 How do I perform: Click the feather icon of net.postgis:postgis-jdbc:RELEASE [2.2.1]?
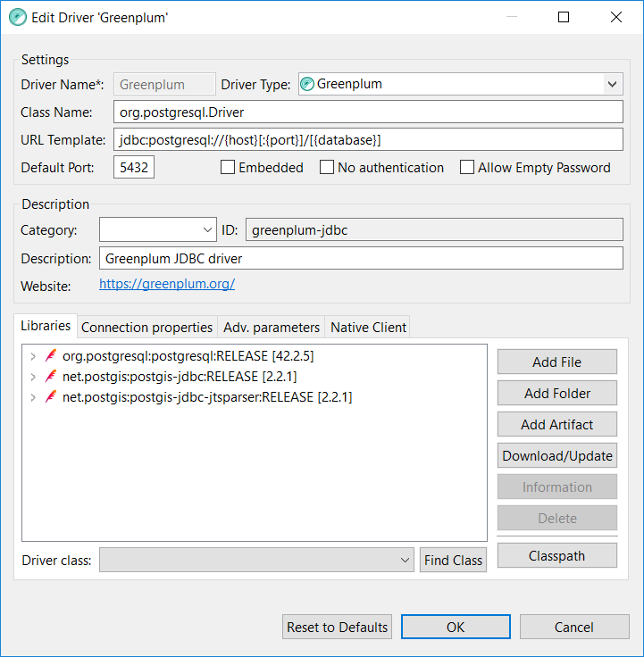pos(51,377)
